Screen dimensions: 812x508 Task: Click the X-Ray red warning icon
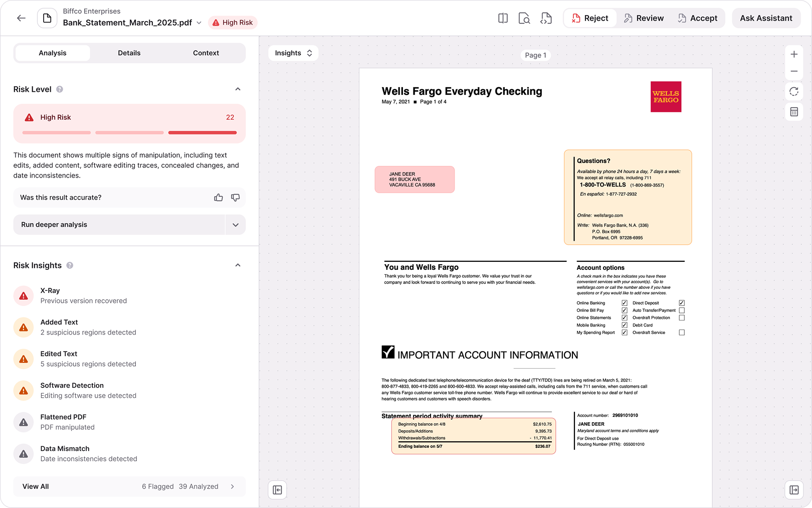coord(24,296)
